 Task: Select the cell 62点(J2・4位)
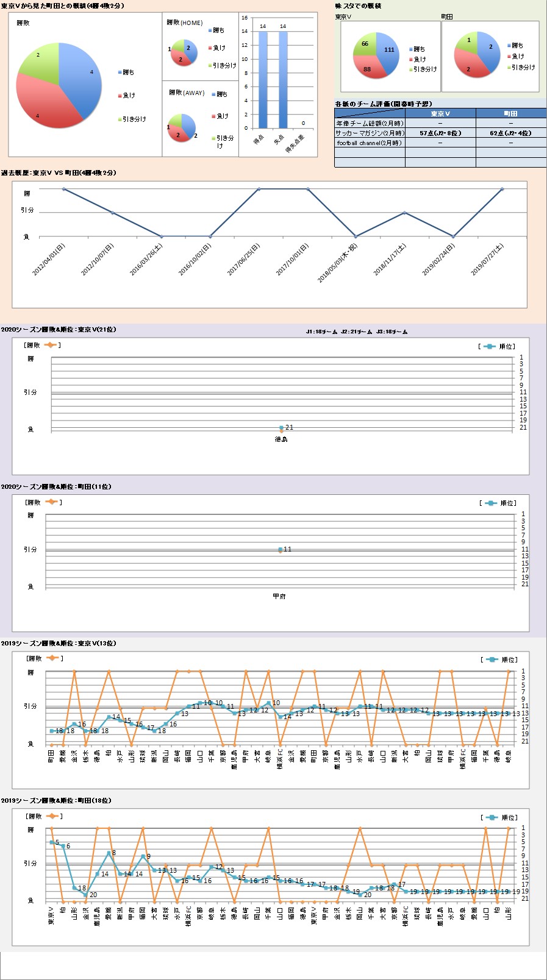point(511,133)
